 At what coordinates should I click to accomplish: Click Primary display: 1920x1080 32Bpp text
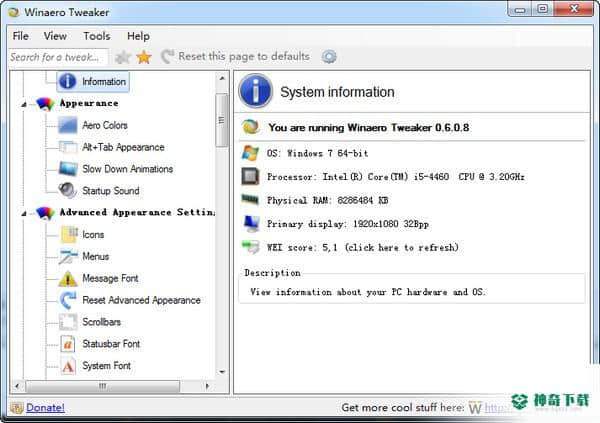[347, 224]
